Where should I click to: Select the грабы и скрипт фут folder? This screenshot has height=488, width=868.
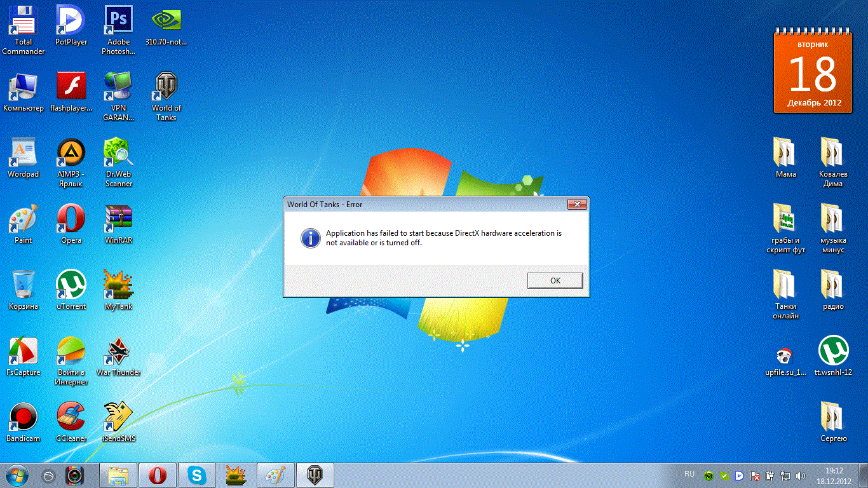[x=786, y=228]
